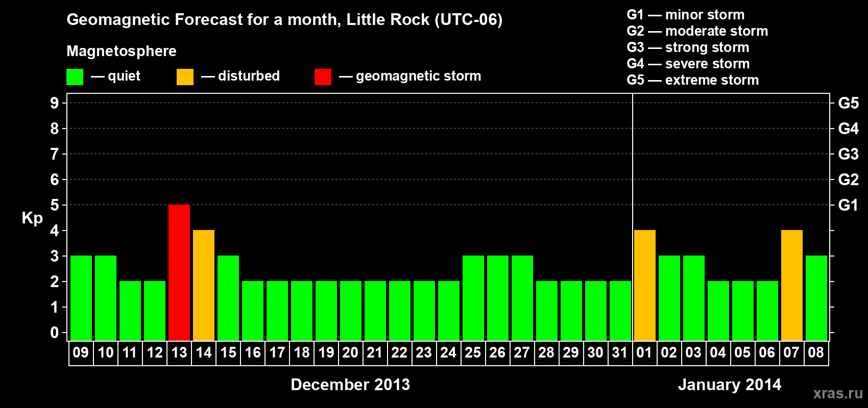Click the date cell '07'

point(792,353)
